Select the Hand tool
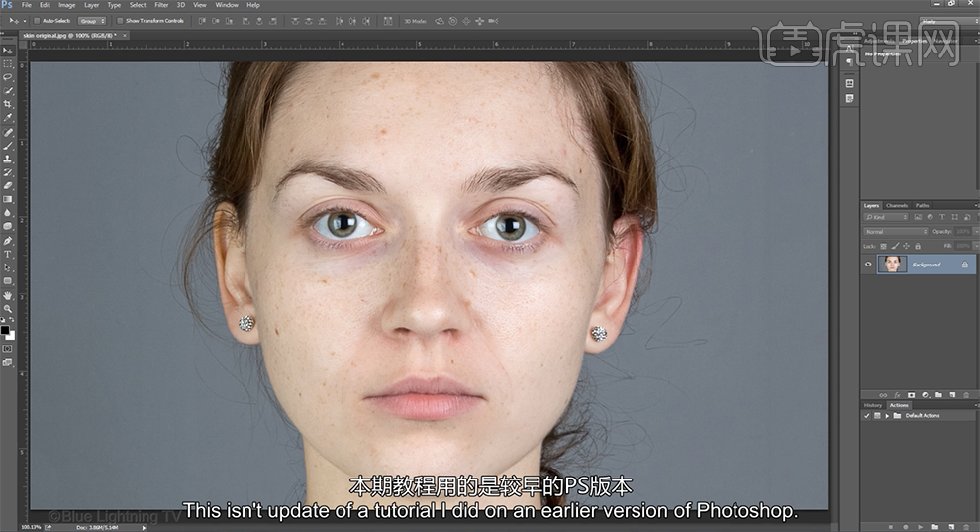Screen dimensions: 980x532 point(8,295)
